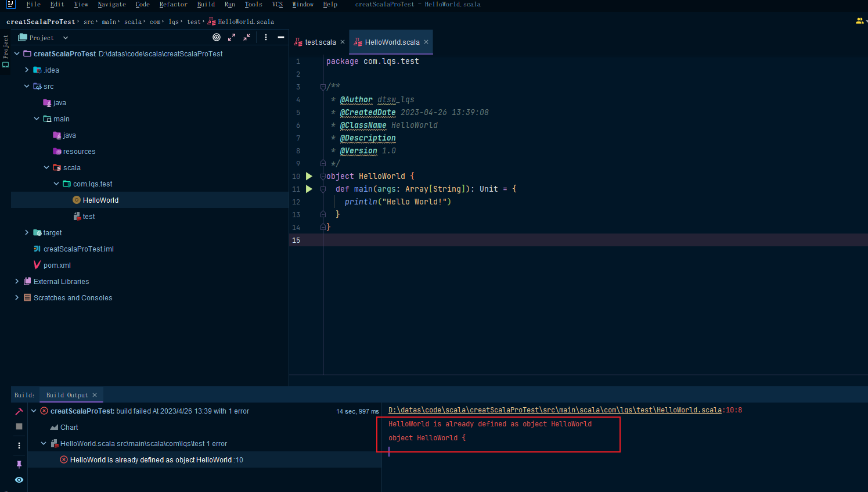The width and height of the screenshot is (868, 492).
Task: Open the Run menu
Action: coord(229,4)
